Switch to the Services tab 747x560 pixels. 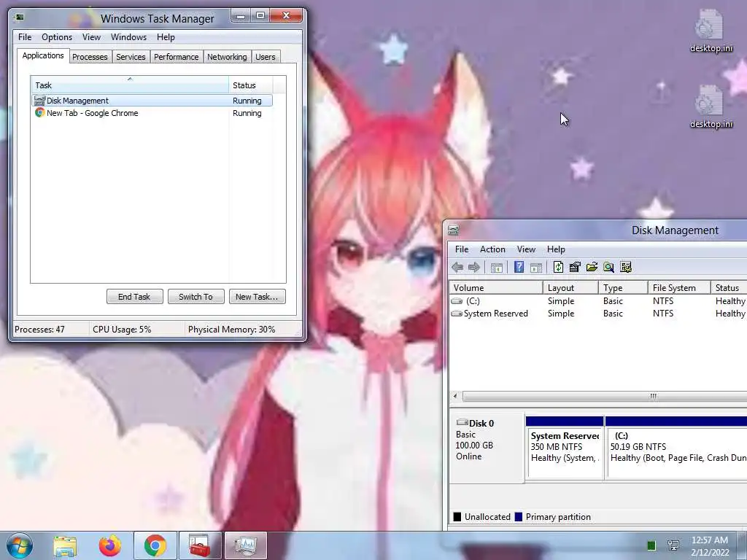click(131, 57)
